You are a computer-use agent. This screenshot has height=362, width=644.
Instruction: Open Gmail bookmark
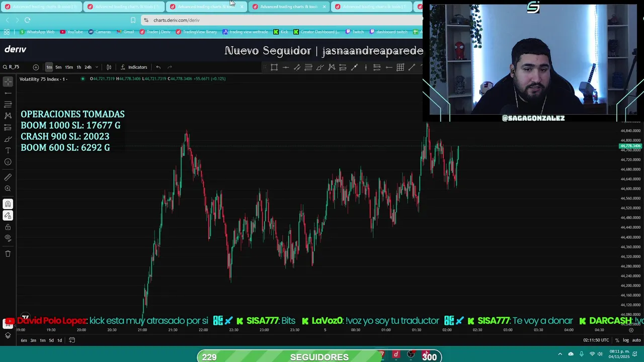point(125,32)
